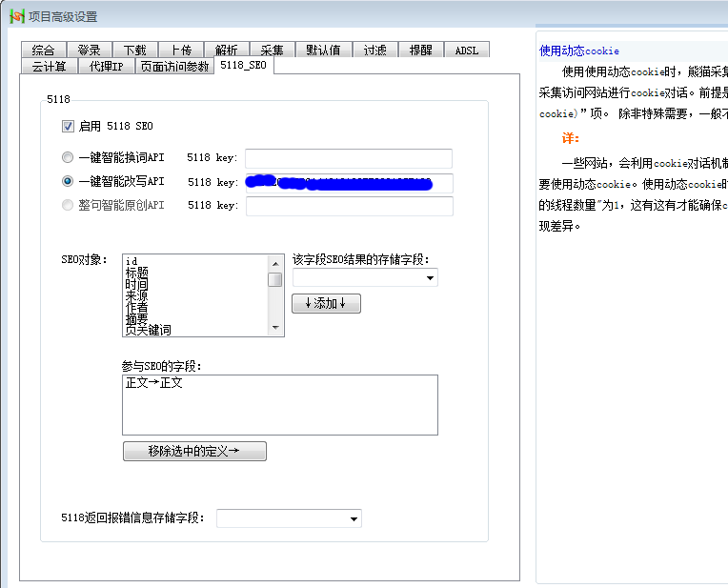Select the 一键智能换词API radio button
The image size is (728, 588).
tap(68, 157)
